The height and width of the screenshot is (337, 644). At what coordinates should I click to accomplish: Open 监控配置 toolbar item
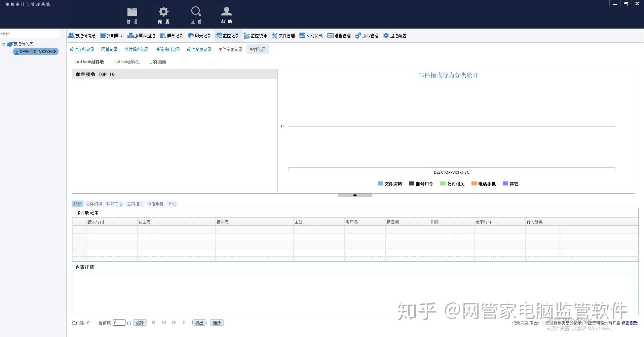click(395, 36)
